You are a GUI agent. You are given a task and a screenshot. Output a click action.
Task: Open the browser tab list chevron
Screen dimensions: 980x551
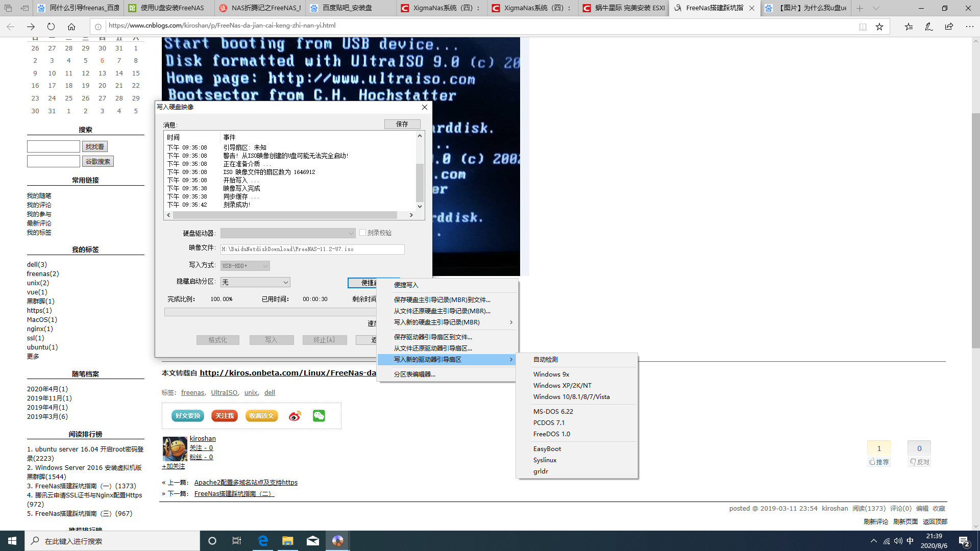pos(876,8)
